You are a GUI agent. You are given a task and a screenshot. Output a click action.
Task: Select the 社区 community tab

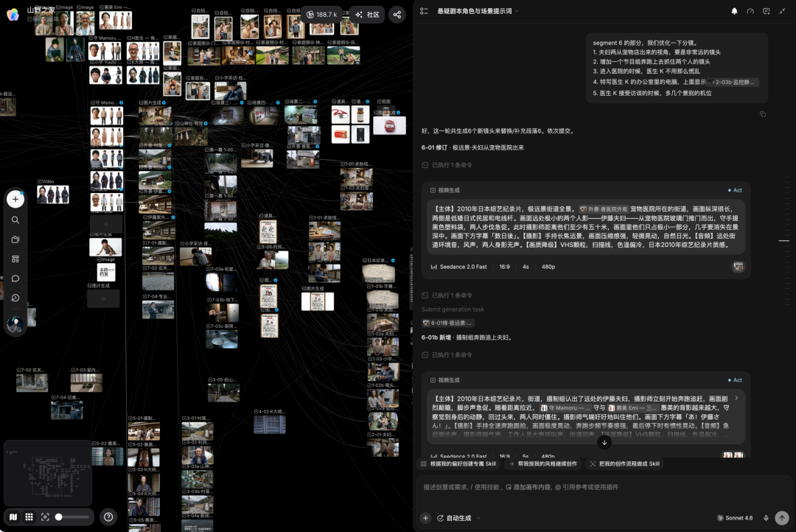point(368,15)
